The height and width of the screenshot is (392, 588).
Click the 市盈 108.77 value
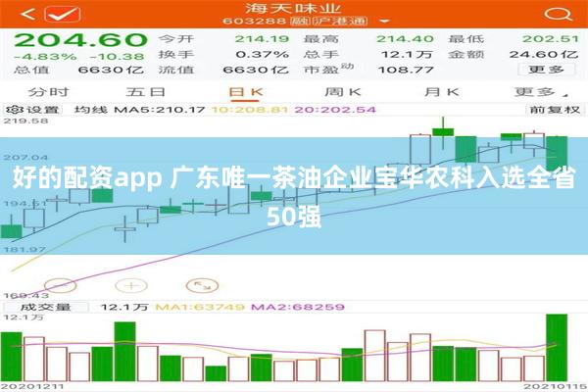[406, 70]
